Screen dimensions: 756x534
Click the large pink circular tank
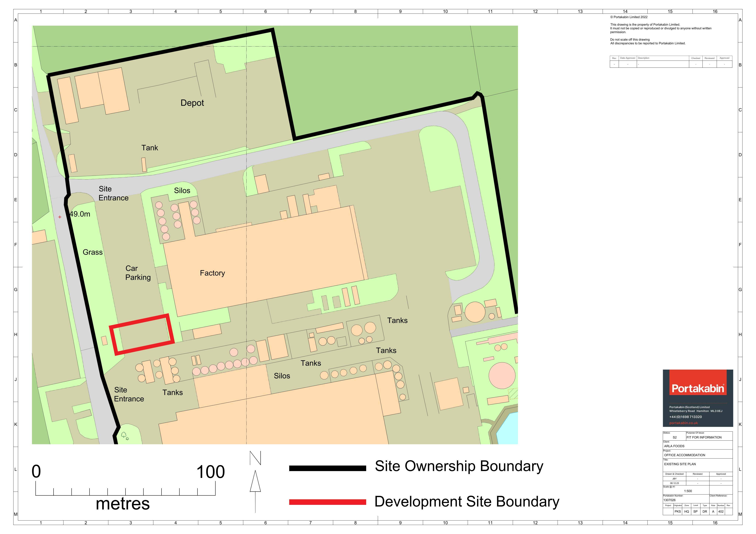click(x=502, y=376)
